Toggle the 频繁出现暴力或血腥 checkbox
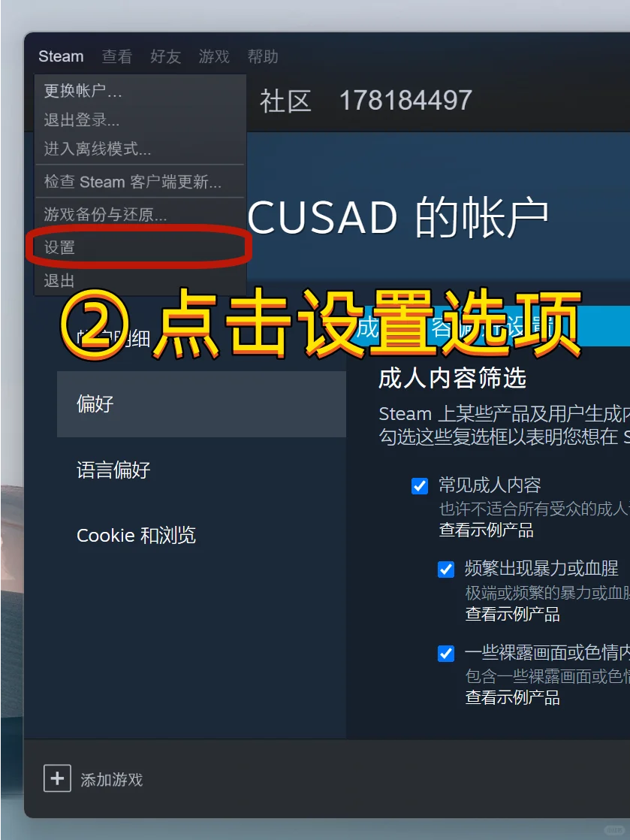Screen dimensions: 630x840 point(446,569)
